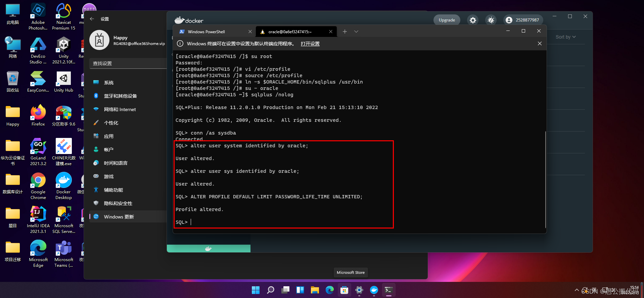The width and height of the screenshot is (644, 298).
Task: Close the Windows PowerShell tab
Action: [250, 32]
